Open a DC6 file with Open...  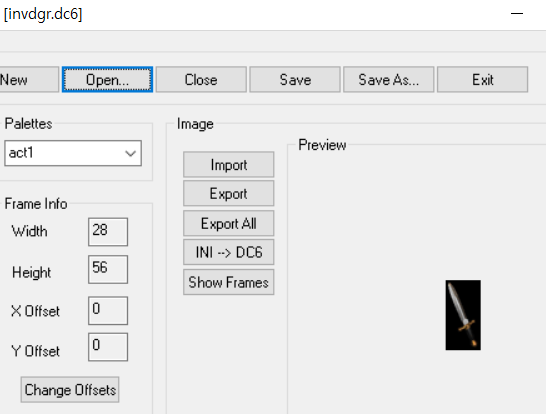107,79
